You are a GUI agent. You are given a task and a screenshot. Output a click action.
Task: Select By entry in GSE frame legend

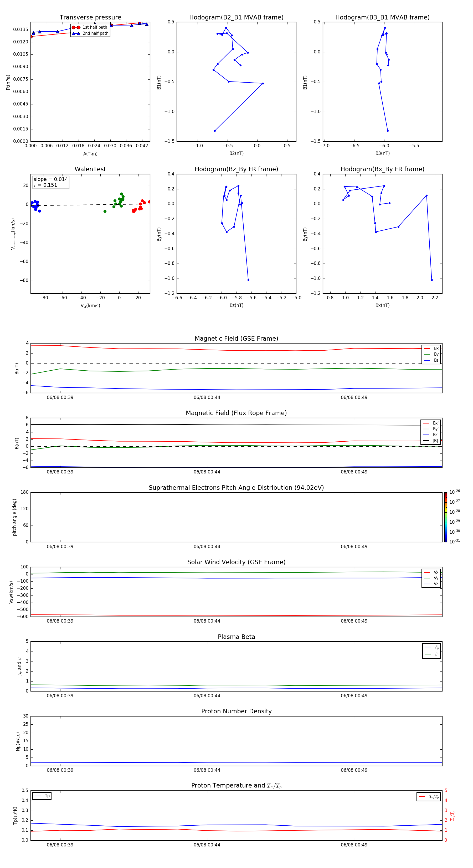coord(431,355)
